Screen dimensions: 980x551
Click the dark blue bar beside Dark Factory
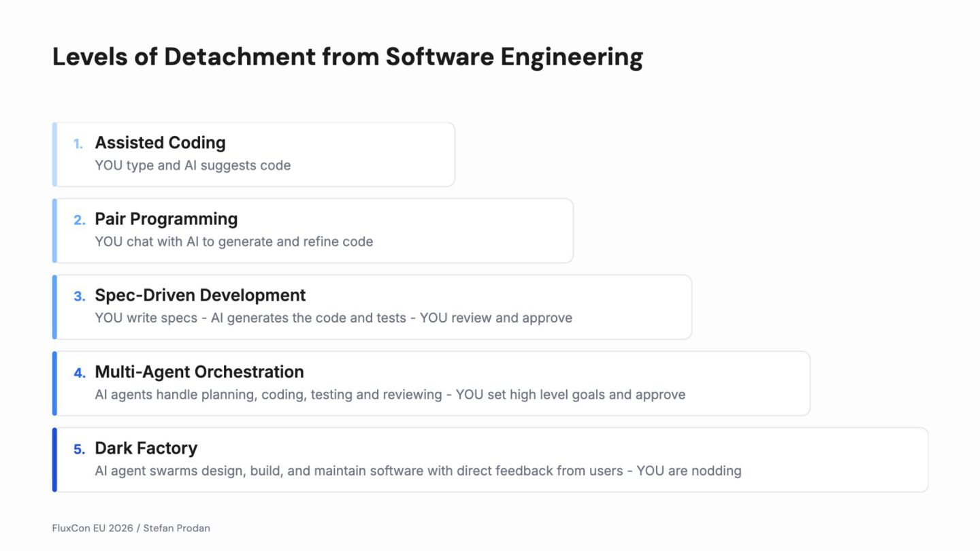pyautogui.click(x=54, y=460)
